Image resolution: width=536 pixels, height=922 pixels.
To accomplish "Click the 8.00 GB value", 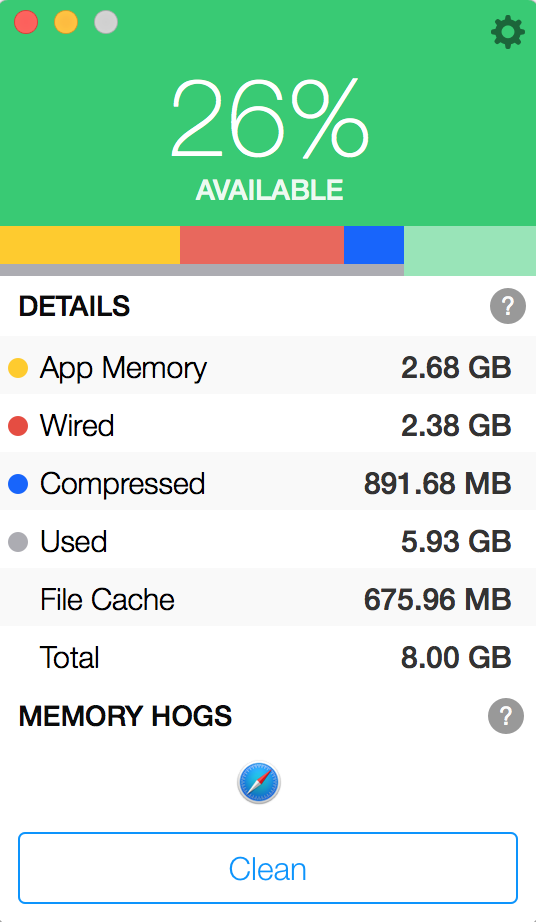I will tap(456, 657).
